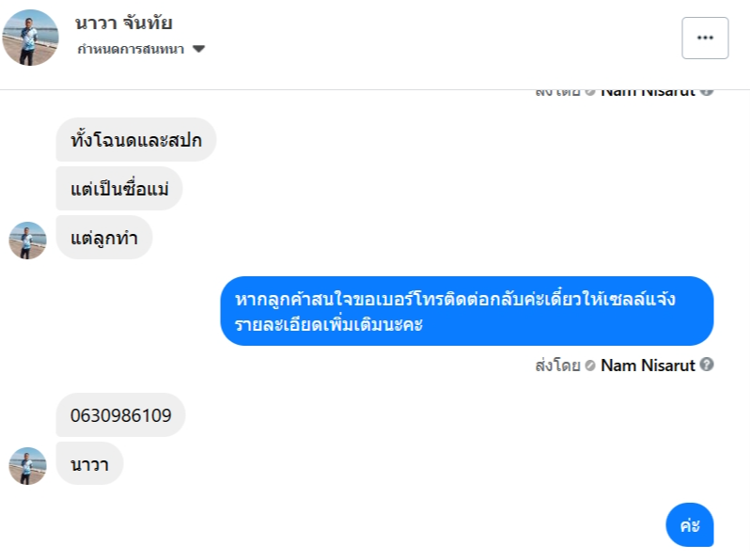Click the นาวา message bubble

90,464
